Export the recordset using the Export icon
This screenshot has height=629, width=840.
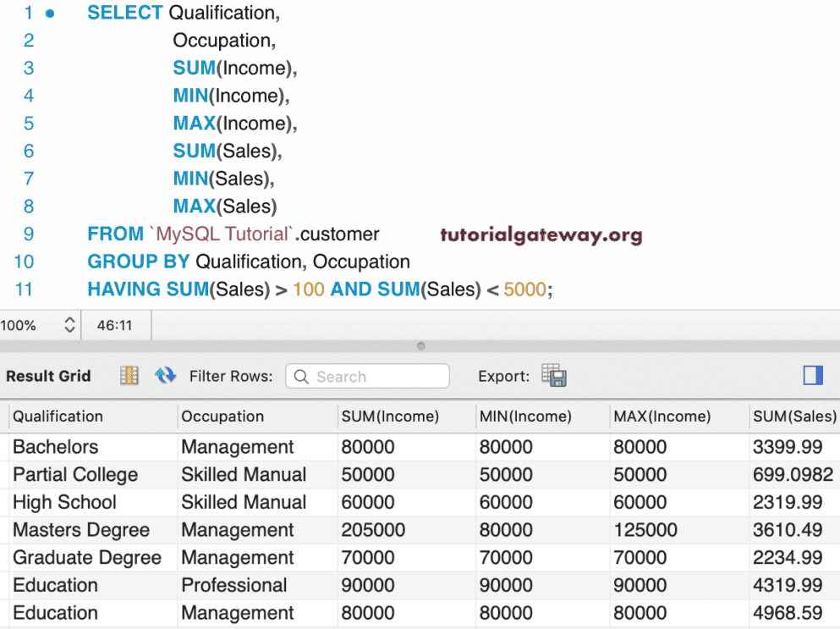[553, 375]
